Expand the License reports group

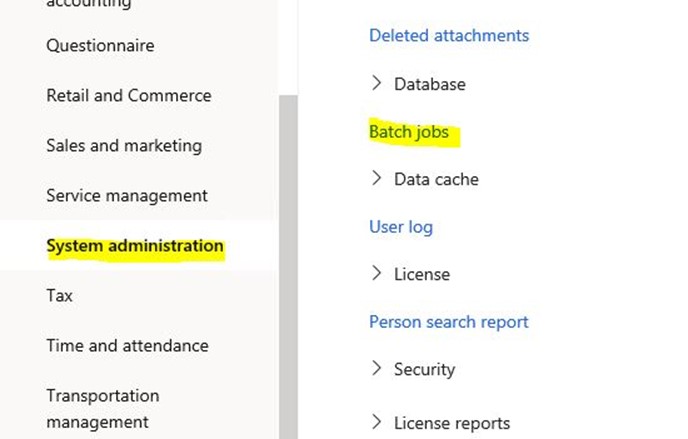(x=377, y=422)
